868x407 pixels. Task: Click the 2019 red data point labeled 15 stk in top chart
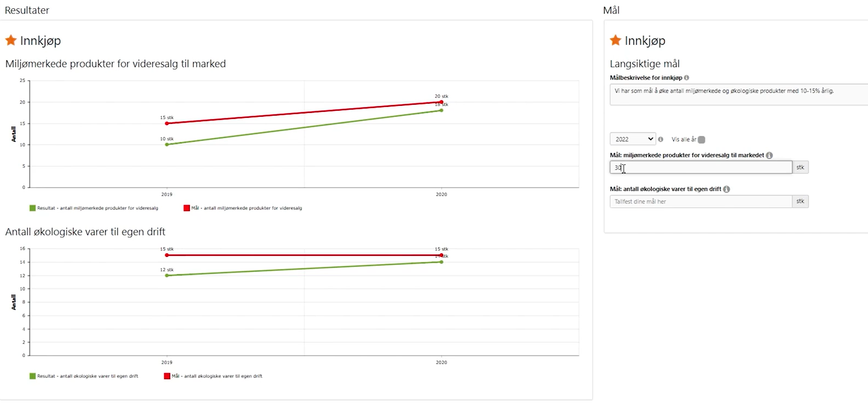click(x=167, y=123)
